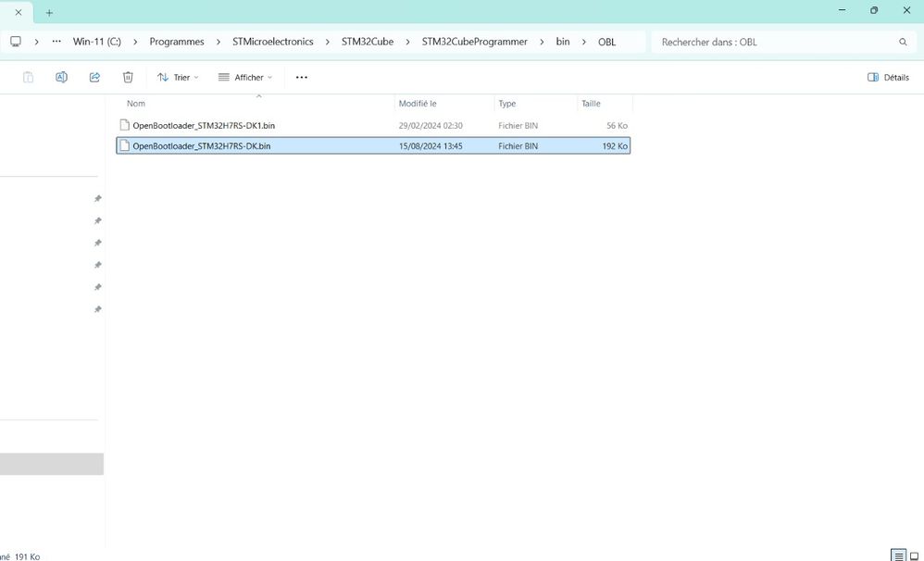Close the current Explorer tab
The width and height of the screenshot is (924, 561).
click(19, 12)
